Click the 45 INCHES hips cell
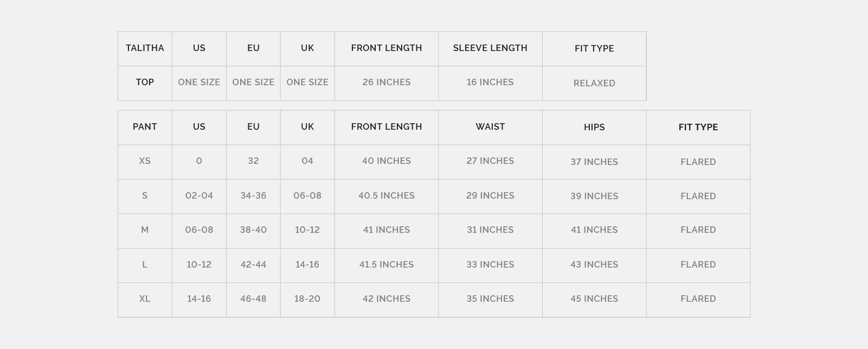Screen dimensions: 868x349 pyautogui.click(x=594, y=299)
